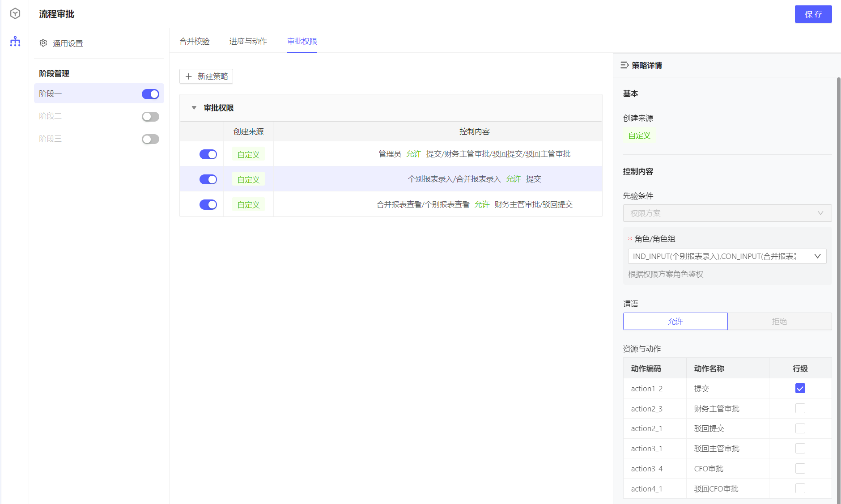
Task: Switch to the 合并校验 tab
Action: (x=195, y=41)
